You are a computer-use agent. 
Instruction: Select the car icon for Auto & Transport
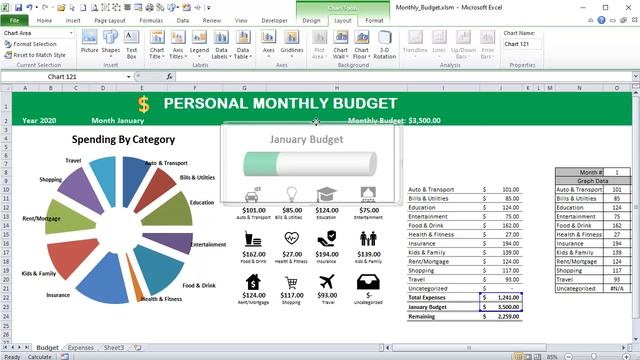point(253,195)
